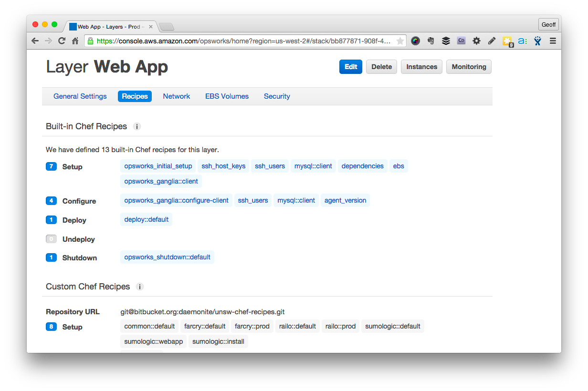Click the address bar URL field
This screenshot has height=391, width=588.
244,41
